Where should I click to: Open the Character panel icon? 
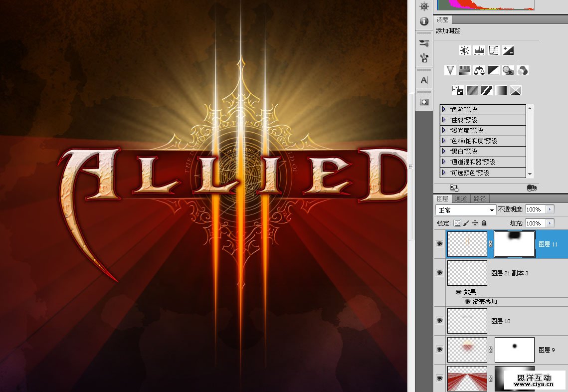[x=424, y=80]
